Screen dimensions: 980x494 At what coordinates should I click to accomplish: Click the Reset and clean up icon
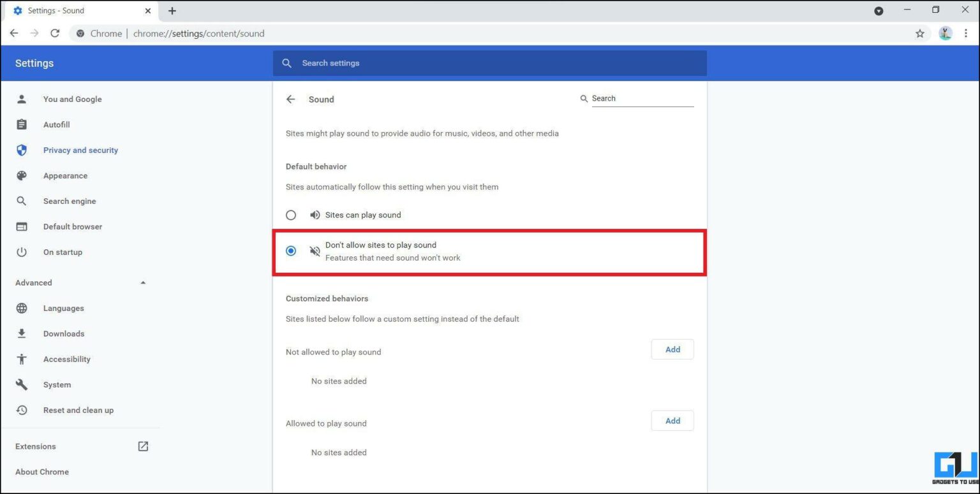pyautogui.click(x=22, y=410)
